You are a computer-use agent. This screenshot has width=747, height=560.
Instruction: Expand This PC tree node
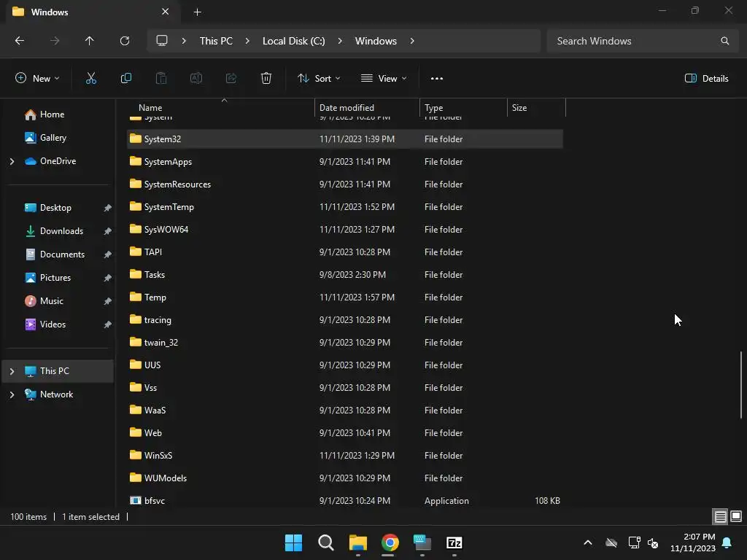pyautogui.click(x=12, y=371)
